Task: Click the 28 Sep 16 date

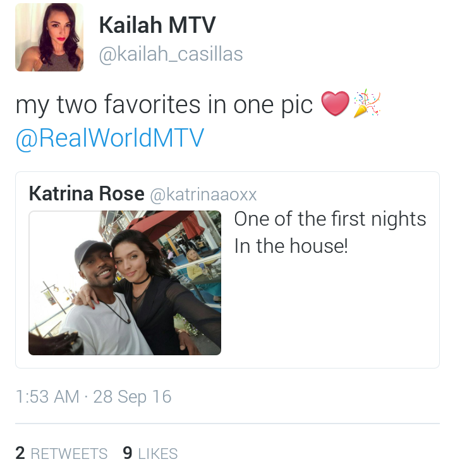Action: click(x=132, y=397)
